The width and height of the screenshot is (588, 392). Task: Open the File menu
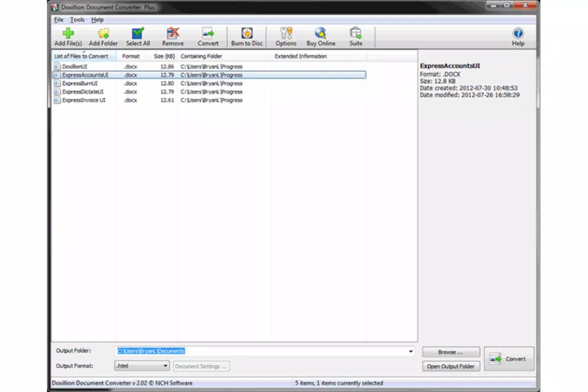(59, 20)
